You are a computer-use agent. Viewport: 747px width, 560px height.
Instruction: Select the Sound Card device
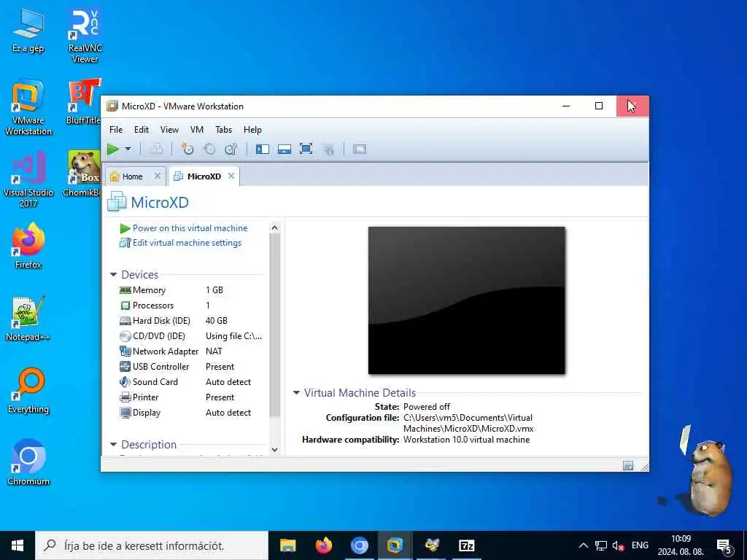[190, 382]
